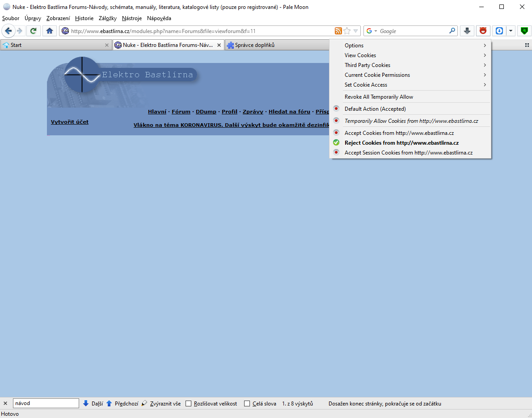
Task: Click the find bar text field
Action: [x=46, y=403]
